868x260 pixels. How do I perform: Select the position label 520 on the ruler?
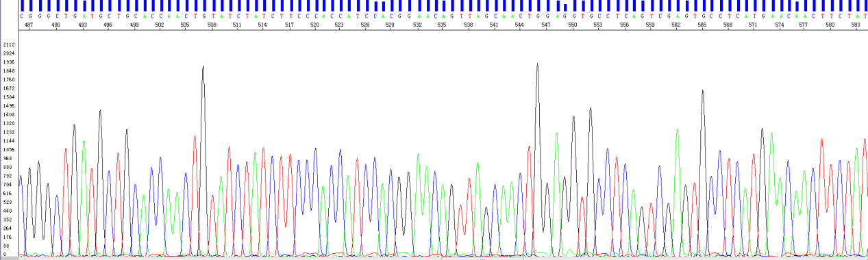coord(314,24)
